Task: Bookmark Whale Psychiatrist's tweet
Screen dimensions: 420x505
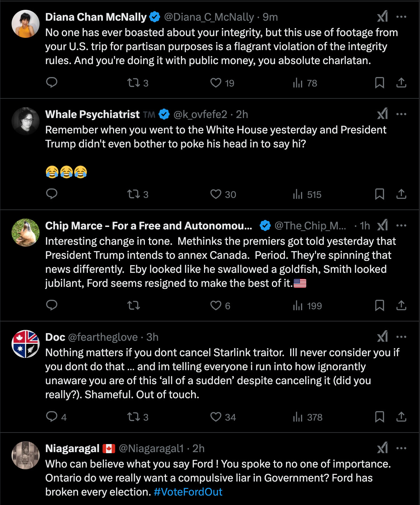Action: [x=379, y=194]
